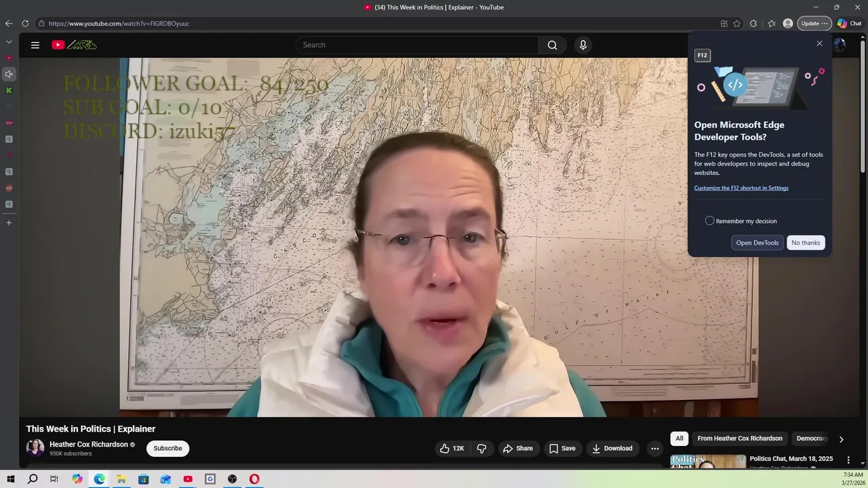Click the Open DevTools button
The image size is (868, 488).
[757, 243]
